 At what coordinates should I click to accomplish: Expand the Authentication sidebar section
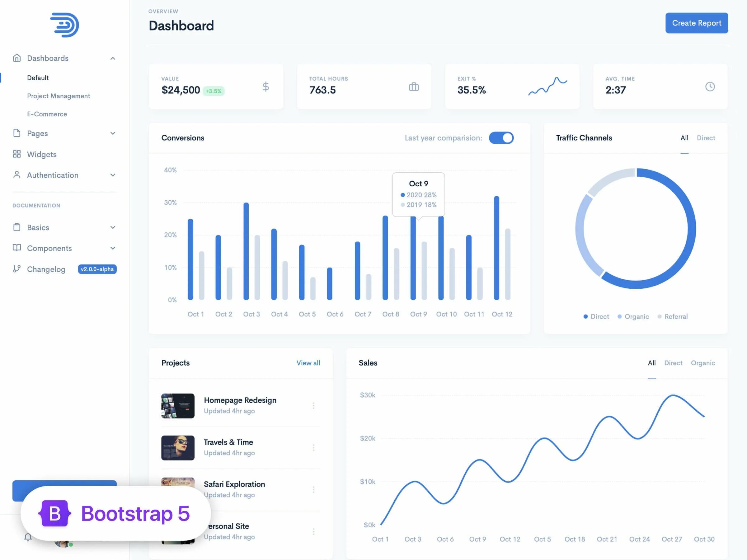[113, 175]
